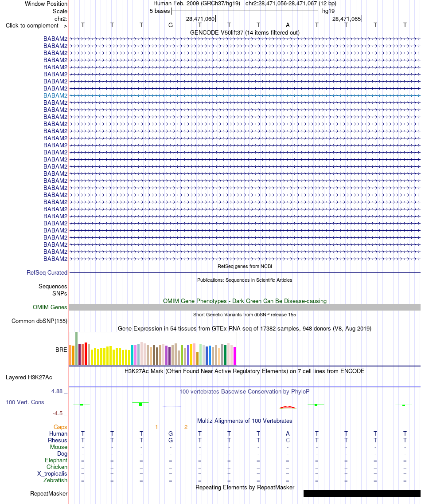The width and height of the screenshot is (421, 504).
Task: Click the orange 'Gaps' label
Action: [60, 427]
